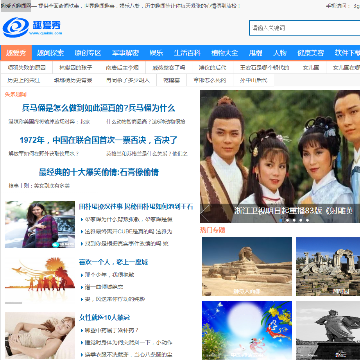Open the 生活百科 navigation tab
The width and height of the screenshot is (360, 360).
(x=187, y=53)
